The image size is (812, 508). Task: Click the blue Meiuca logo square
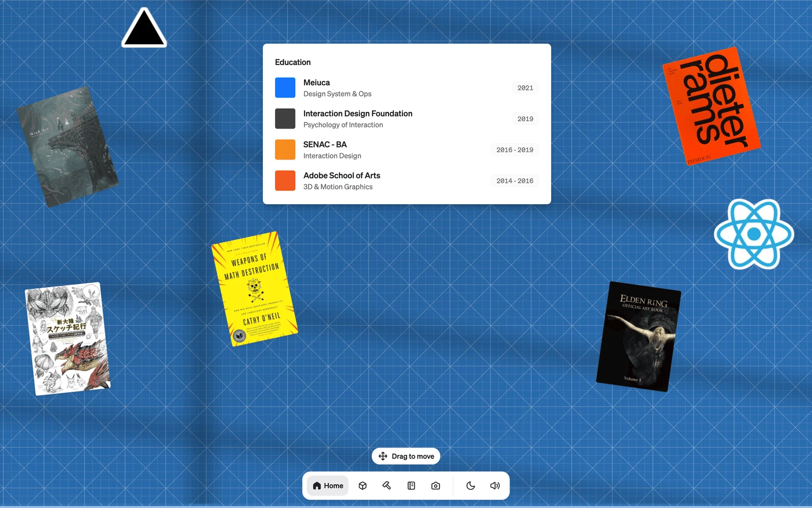coord(285,87)
